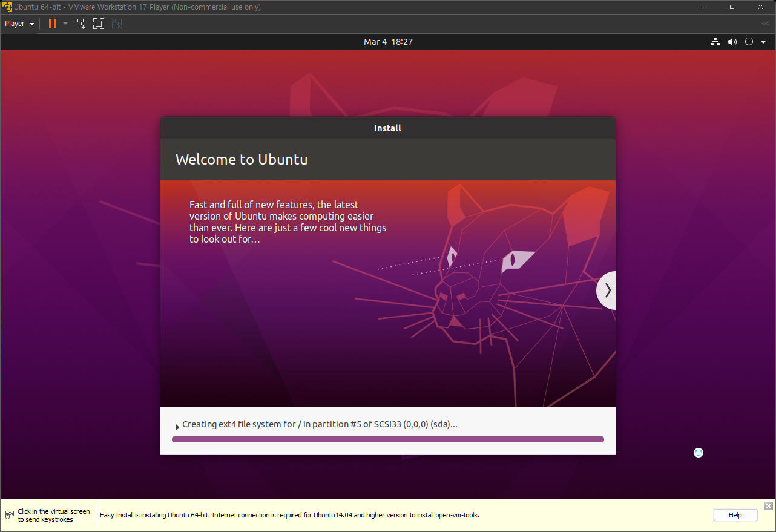Enter full screen mode
This screenshot has height=532, width=776.
pyautogui.click(x=99, y=24)
